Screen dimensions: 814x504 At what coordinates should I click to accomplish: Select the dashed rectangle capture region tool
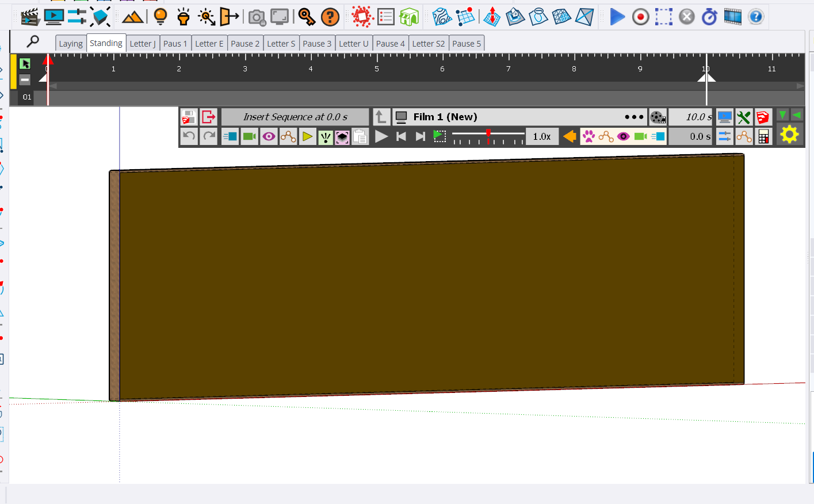[x=663, y=17]
